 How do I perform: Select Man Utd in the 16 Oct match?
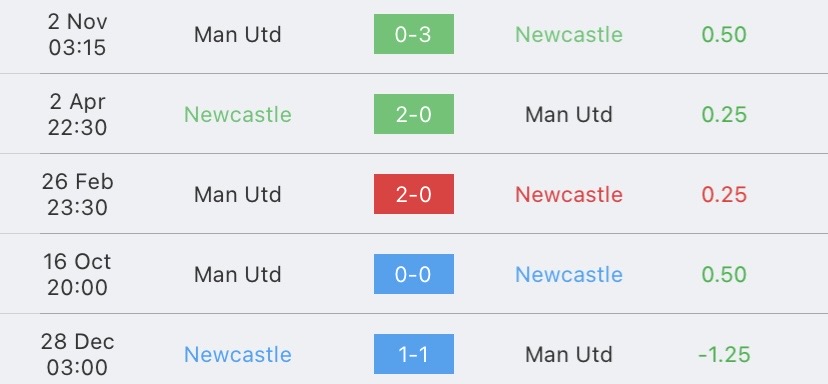click(238, 275)
